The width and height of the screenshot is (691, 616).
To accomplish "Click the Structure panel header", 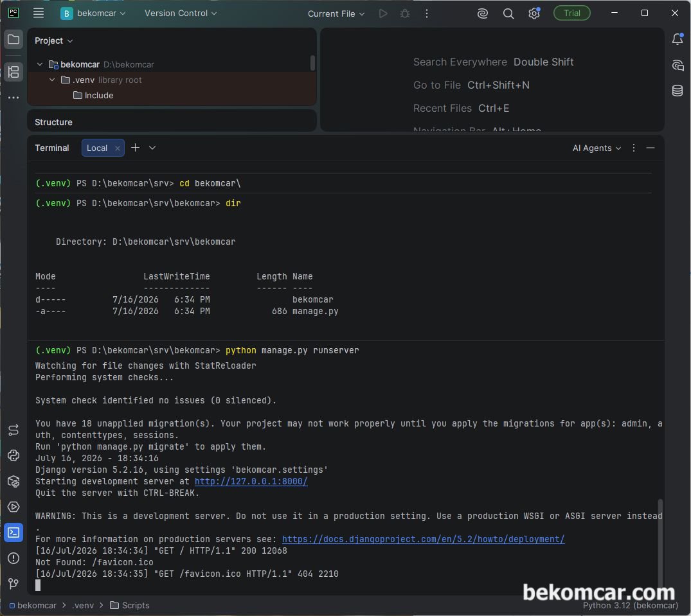I will click(x=53, y=122).
